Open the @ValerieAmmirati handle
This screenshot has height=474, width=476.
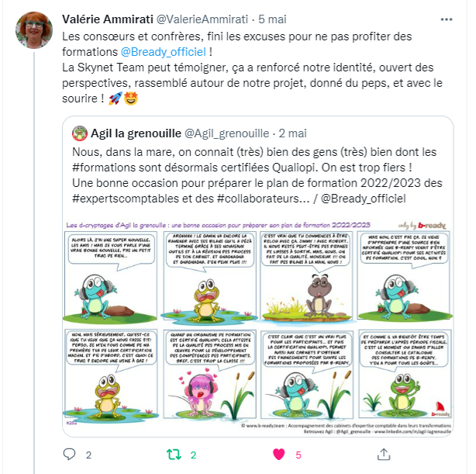tap(202, 19)
